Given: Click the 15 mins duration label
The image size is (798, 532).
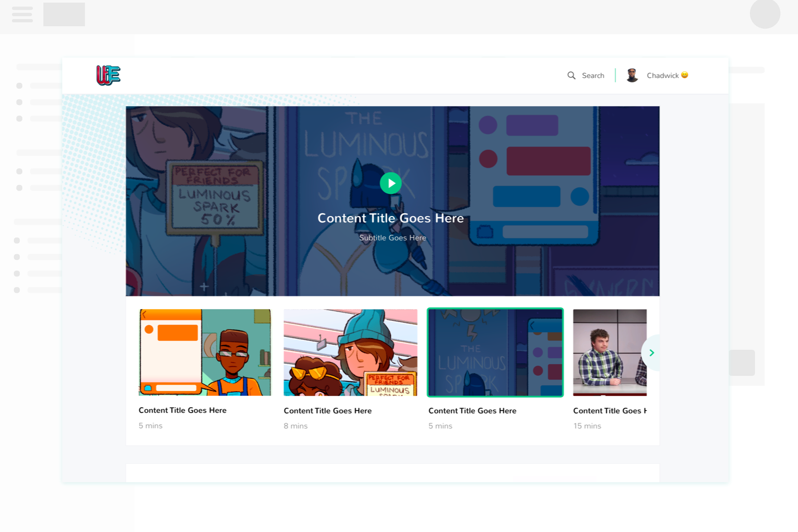Looking at the screenshot, I should point(587,426).
